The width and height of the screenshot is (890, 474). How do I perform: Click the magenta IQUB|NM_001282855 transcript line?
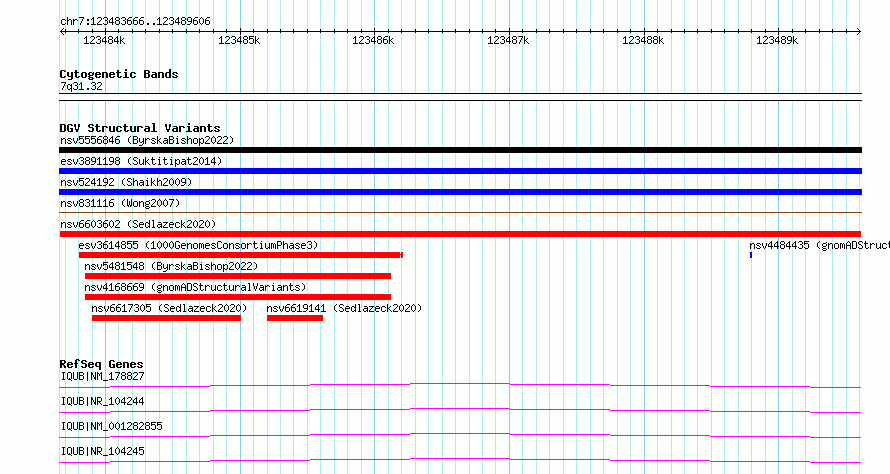pyautogui.click(x=460, y=435)
